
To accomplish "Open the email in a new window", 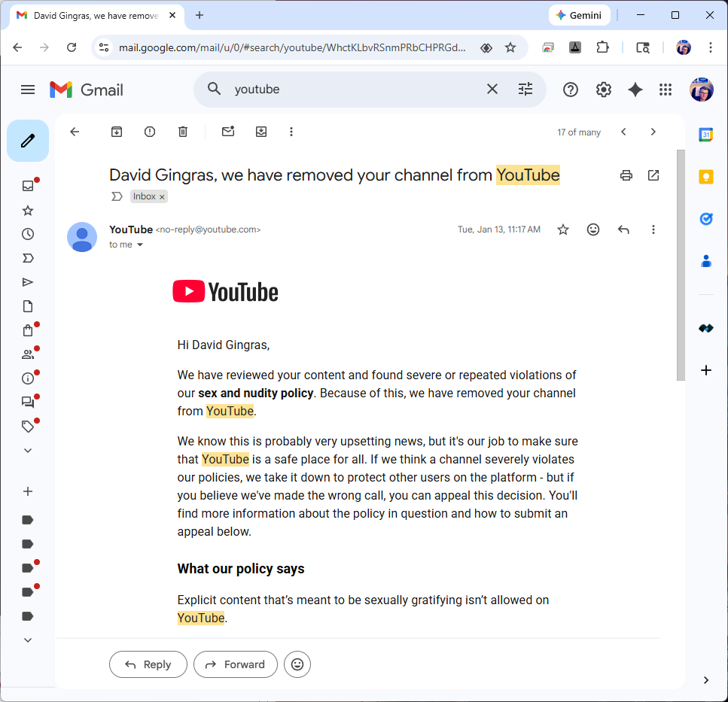I will 653,175.
